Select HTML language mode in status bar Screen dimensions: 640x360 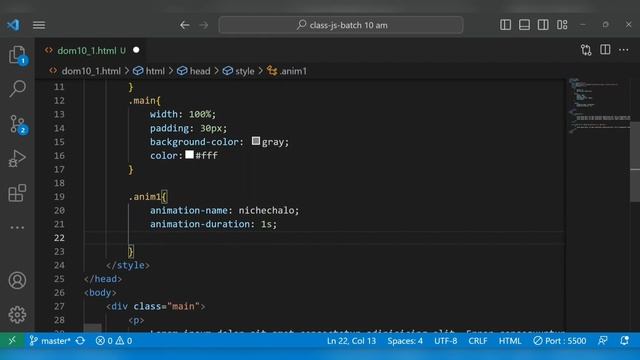pyautogui.click(x=510, y=340)
